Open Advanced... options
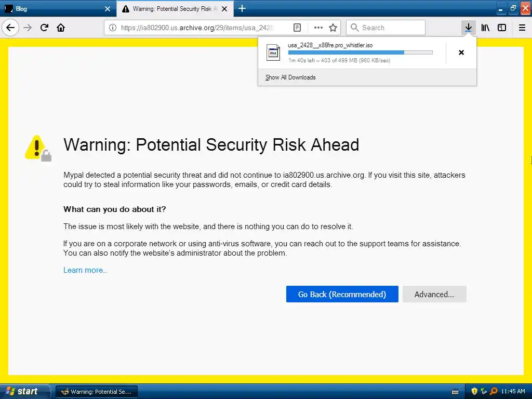Screen dimensions: 532x399 pyautogui.click(x=434, y=294)
